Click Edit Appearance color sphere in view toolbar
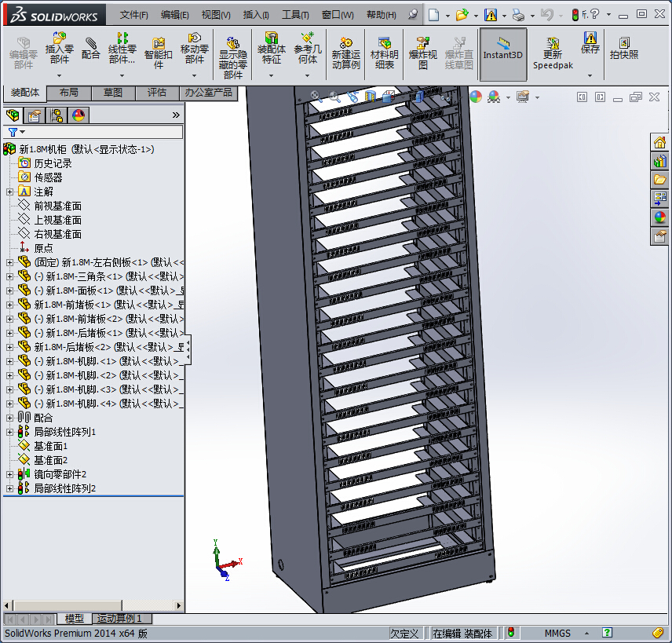This screenshot has width=672, height=643. coord(476,97)
